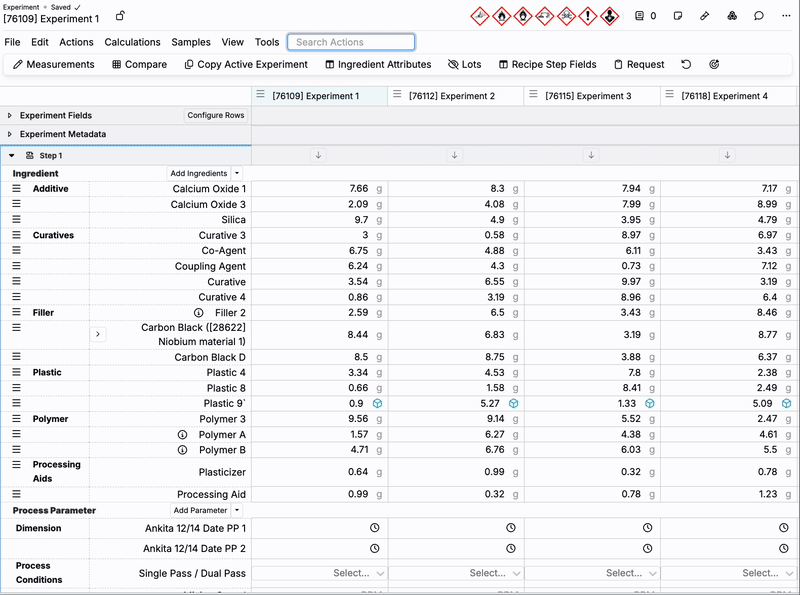Click the cube icon for Plastic 9 in Experiment 1
800x595 pixels.
coord(378,404)
